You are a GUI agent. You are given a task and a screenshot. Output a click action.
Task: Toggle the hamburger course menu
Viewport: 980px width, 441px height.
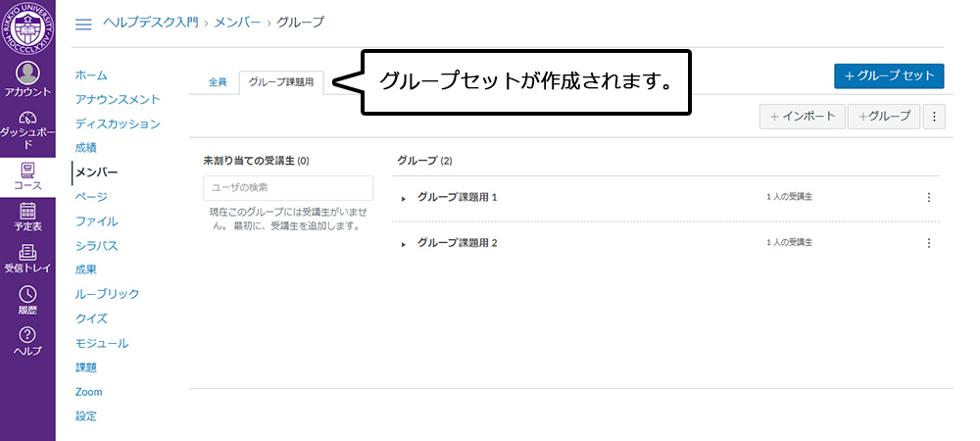click(83, 24)
